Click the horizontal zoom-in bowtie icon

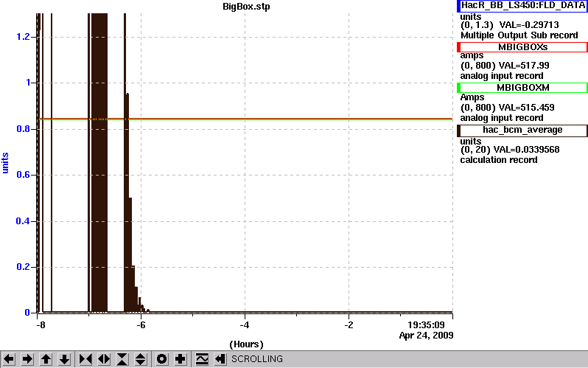click(85, 359)
